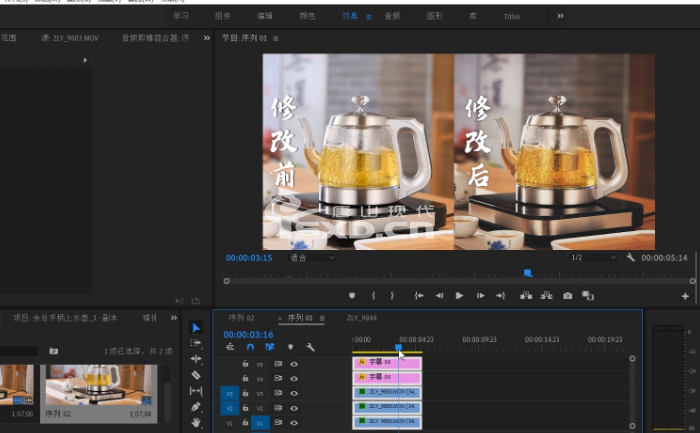The width and height of the screenshot is (700, 433).
Task: Click Mark In button
Action: [373, 296]
